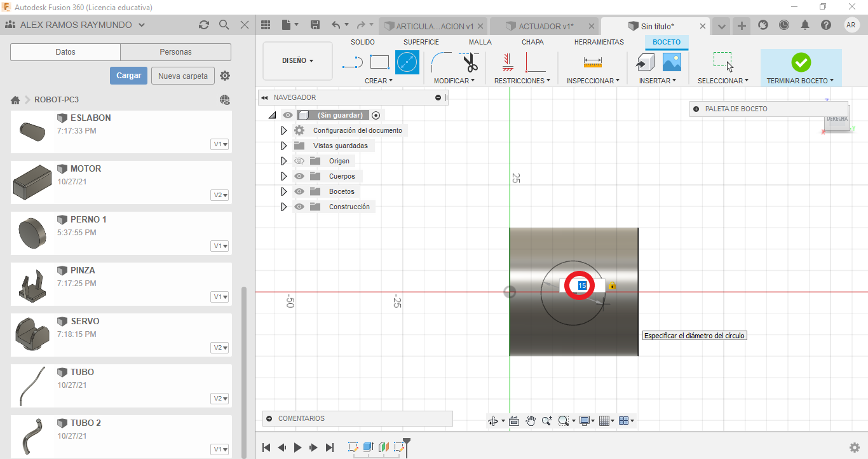Select the Trim scissors tool
Screen dimensions: 868x459
(x=470, y=62)
